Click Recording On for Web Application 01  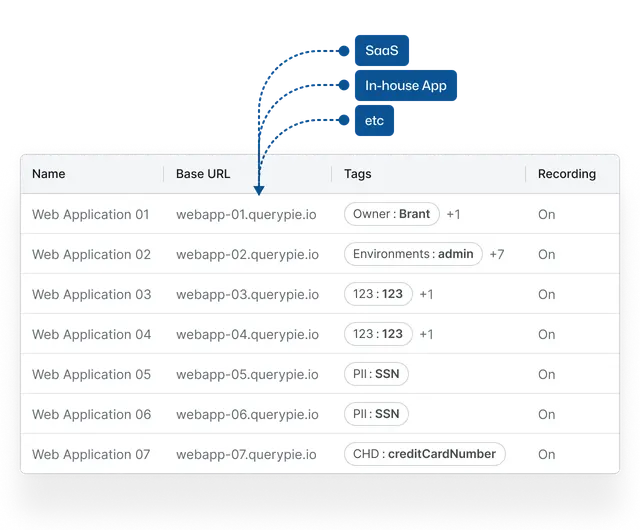pyautogui.click(x=547, y=214)
